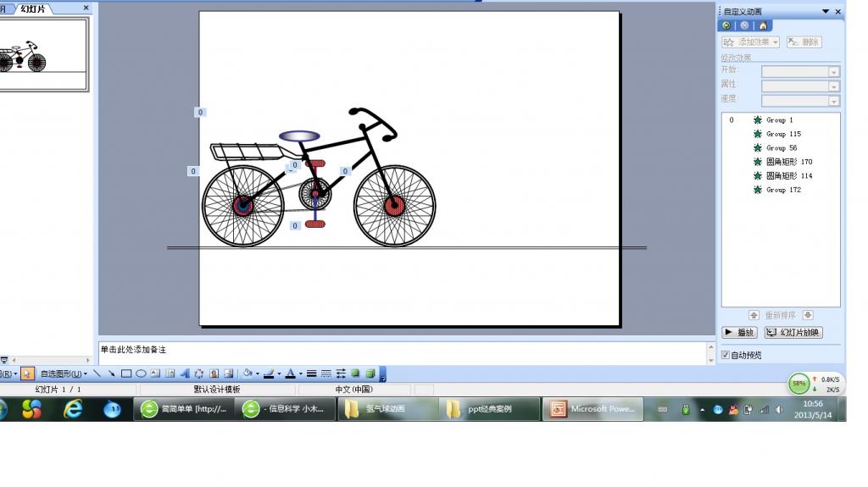Open 3-D style options
This screenshot has width=868, height=487.
pos(370,374)
